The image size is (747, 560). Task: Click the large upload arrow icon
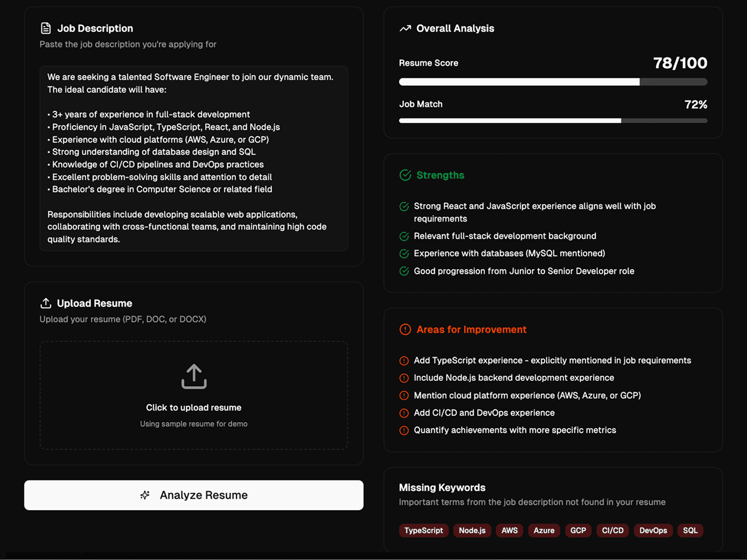(x=193, y=377)
